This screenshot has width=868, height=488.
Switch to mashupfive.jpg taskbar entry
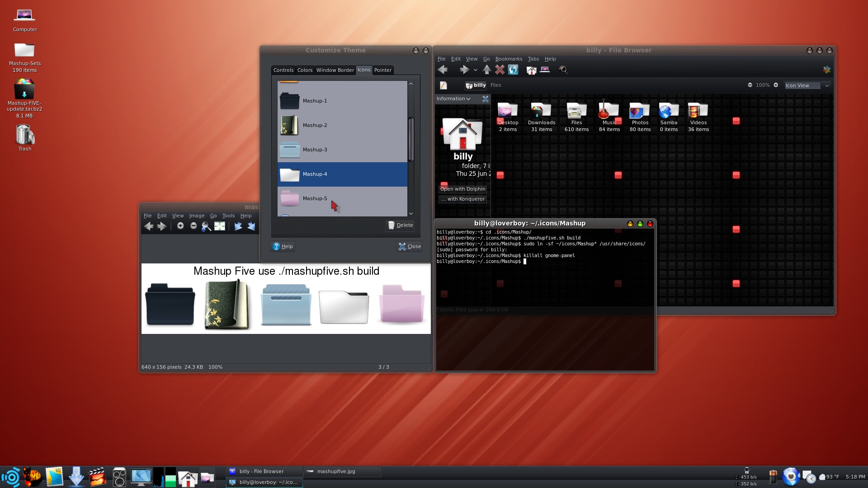click(x=343, y=471)
